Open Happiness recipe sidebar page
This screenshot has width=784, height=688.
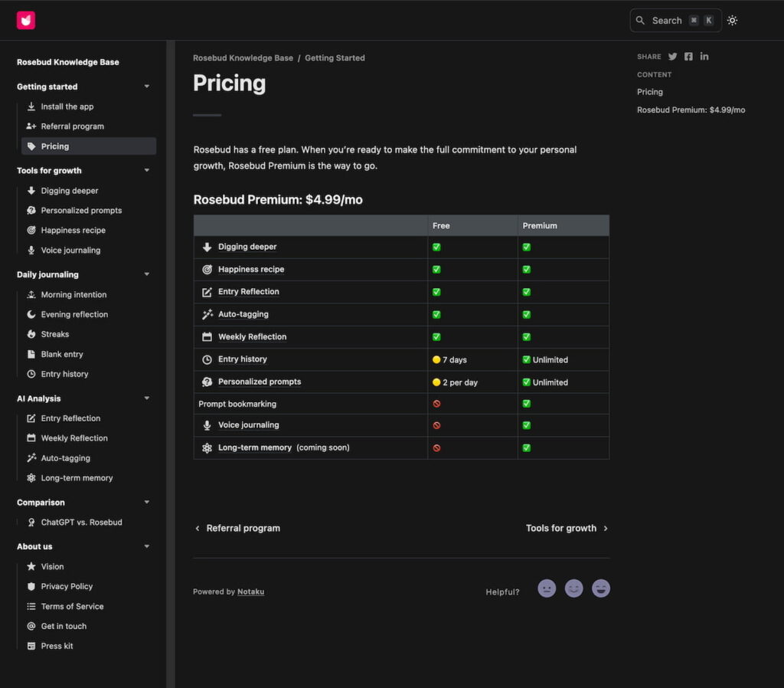coord(89,230)
